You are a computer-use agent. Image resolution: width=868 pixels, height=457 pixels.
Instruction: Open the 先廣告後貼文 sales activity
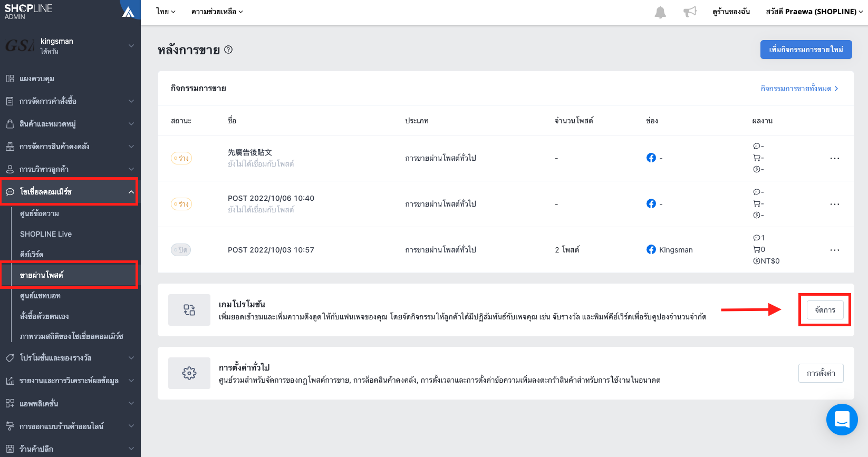250,152
